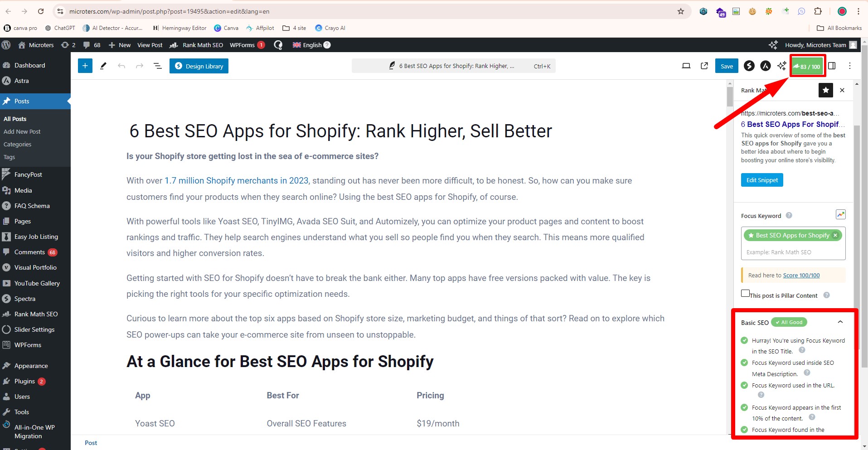Click the focus keyword input field
The image size is (868, 450).
(793, 252)
